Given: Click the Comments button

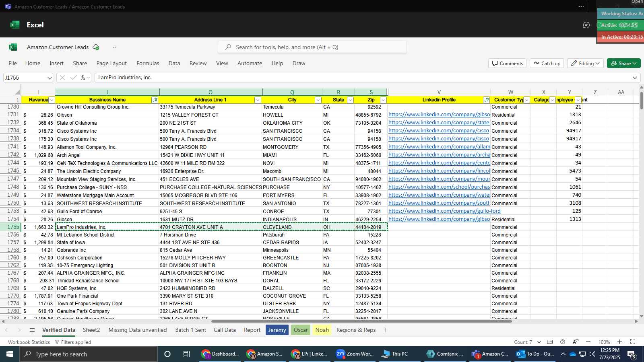Looking at the screenshot, I should click(x=508, y=63).
